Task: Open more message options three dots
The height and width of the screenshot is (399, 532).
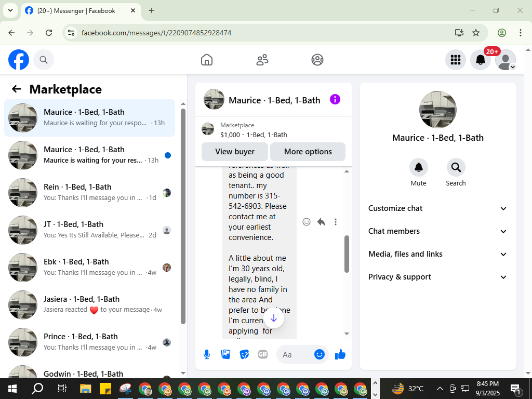Action: pyautogui.click(x=335, y=222)
